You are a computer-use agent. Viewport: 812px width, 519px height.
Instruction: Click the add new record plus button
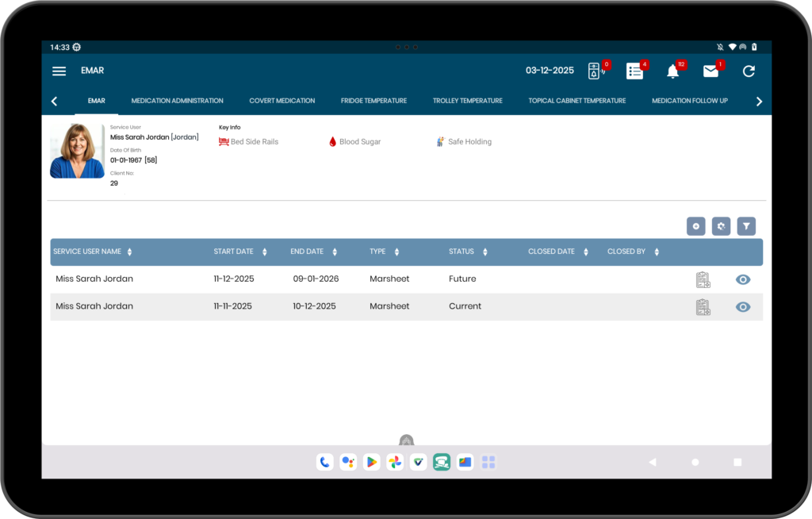695,226
